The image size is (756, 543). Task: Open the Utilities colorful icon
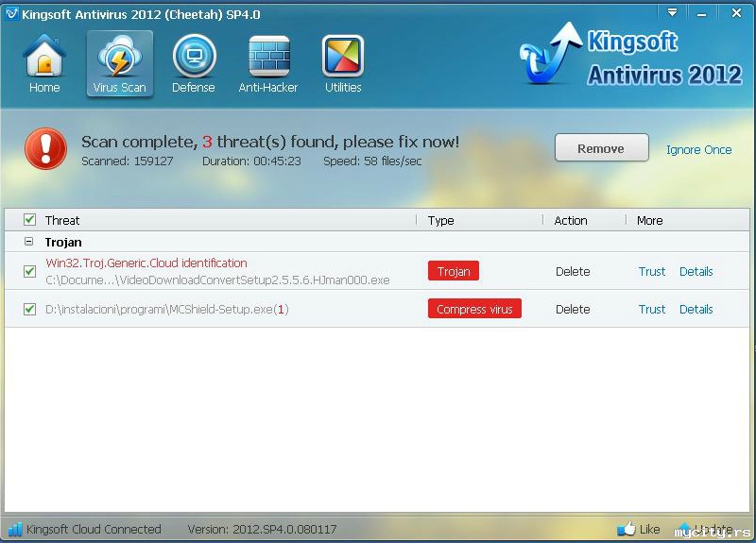point(343,57)
